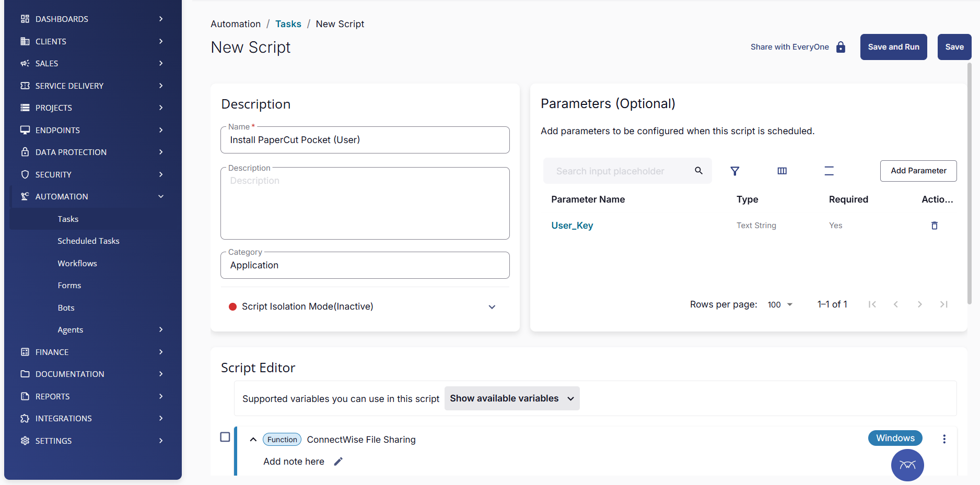Screen dimensions: 980x485
Task: Click Add Parameter button
Action: (x=918, y=171)
